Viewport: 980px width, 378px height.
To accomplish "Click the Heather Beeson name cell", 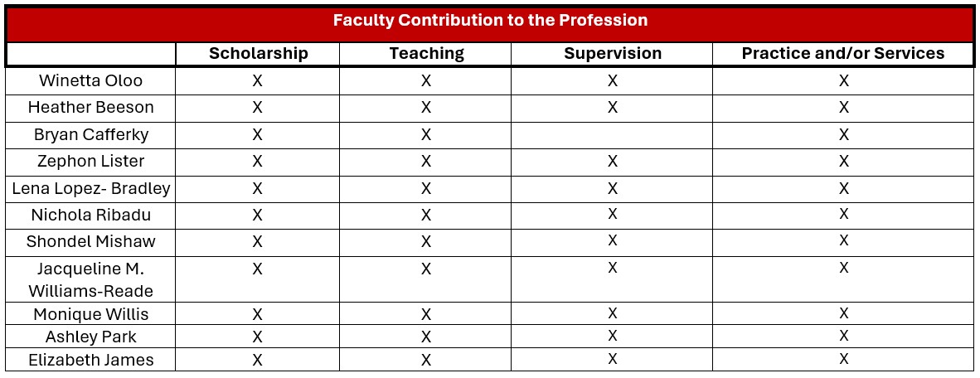I will pos(91,108).
